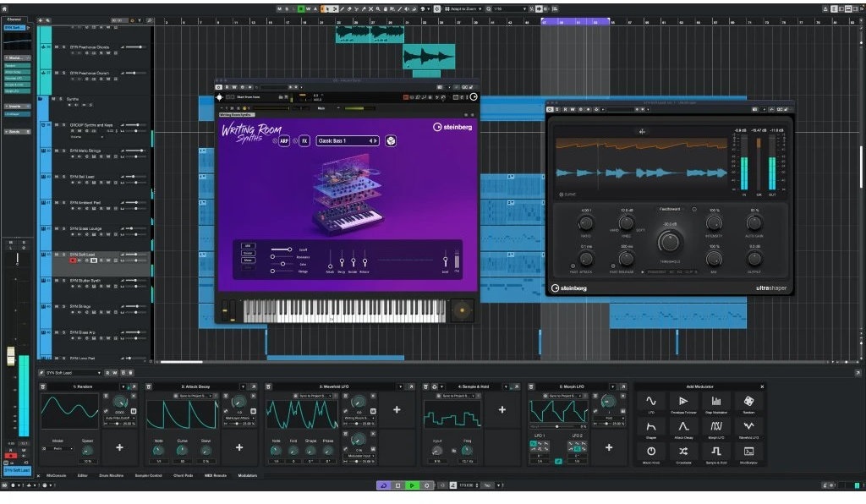This screenshot has height=504, width=866.
Task: Toggle the Curve display option in UltraShaper
Action: pos(567,194)
